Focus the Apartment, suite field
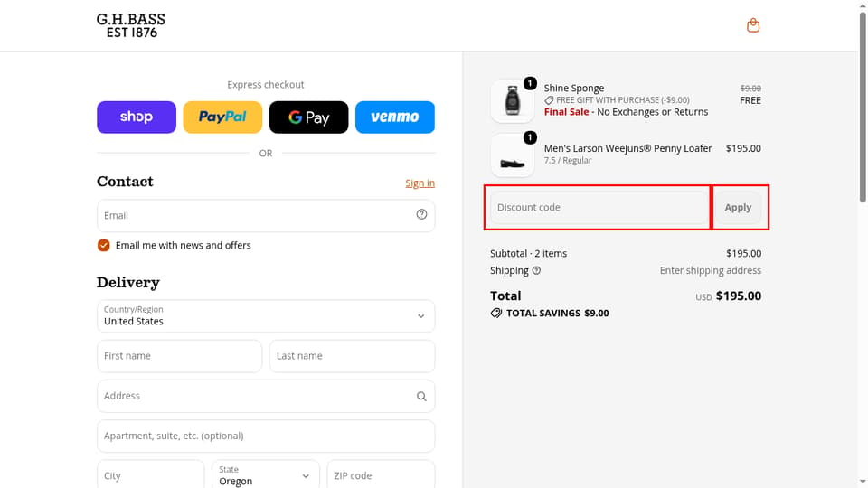 [266, 436]
